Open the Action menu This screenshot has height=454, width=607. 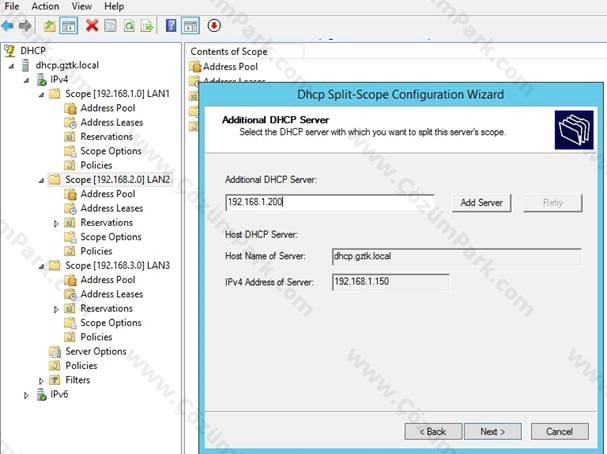pyautogui.click(x=45, y=6)
